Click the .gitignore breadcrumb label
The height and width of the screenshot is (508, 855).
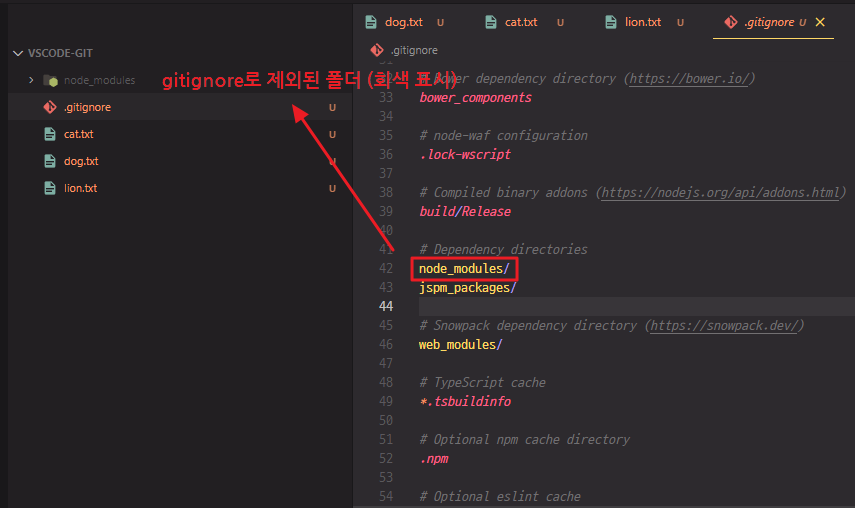click(x=414, y=50)
